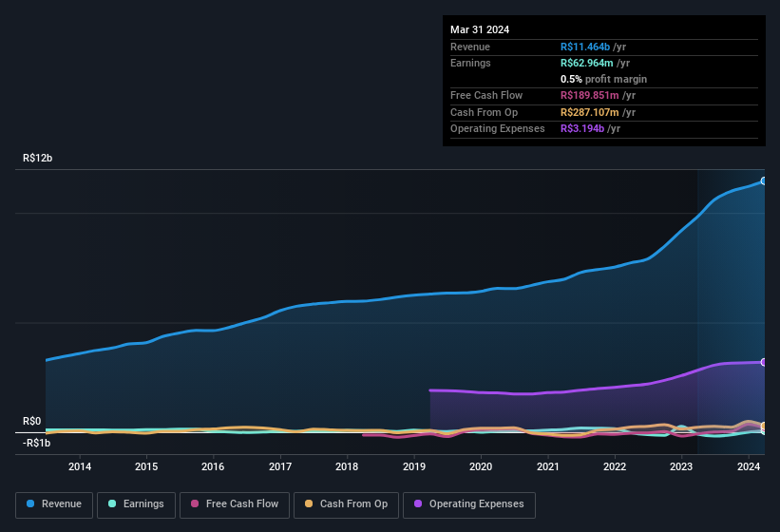Click the Operating Expenses label in tooltip

498,129
